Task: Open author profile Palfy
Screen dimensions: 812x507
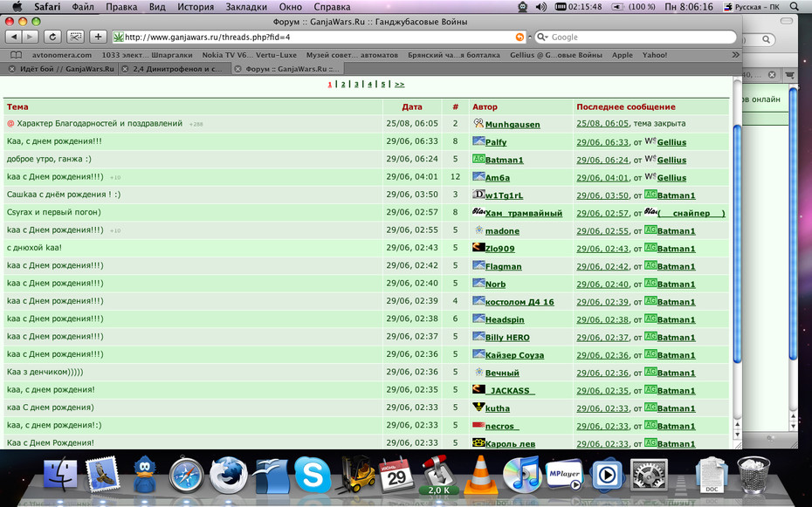Action: pyautogui.click(x=496, y=142)
